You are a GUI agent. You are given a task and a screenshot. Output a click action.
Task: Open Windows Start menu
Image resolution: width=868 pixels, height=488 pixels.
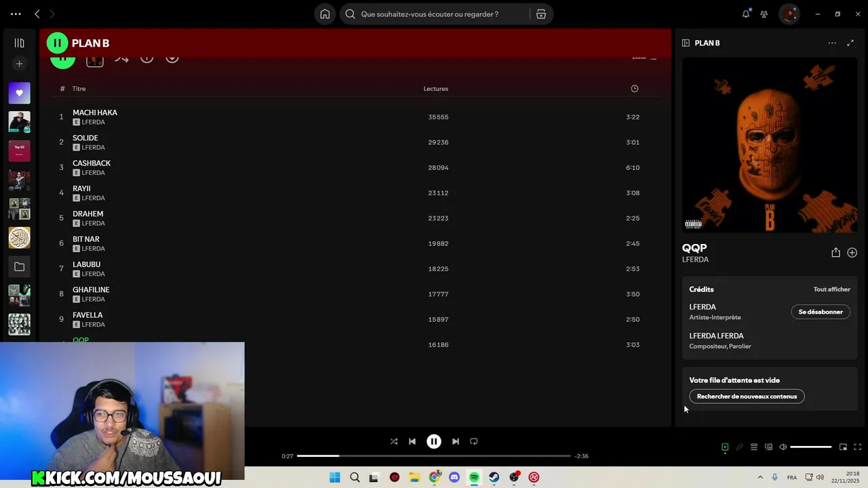point(334,477)
